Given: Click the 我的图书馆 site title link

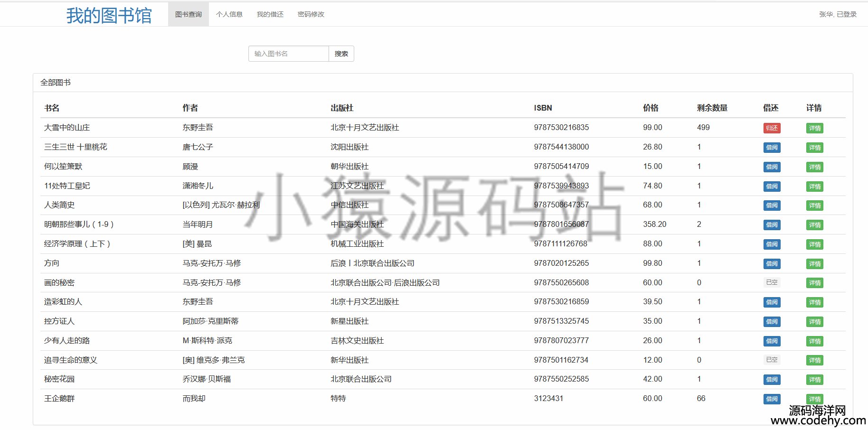Looking at the screenshot, I should (x=109, y=15).
